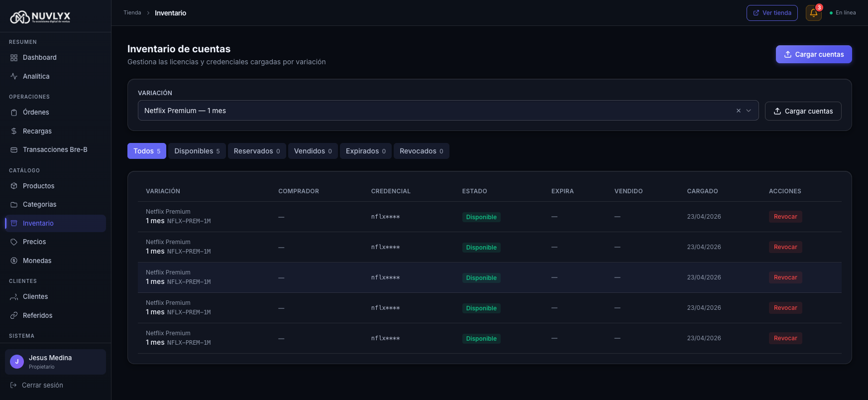Click the Credencial column header

click(391, 191)
